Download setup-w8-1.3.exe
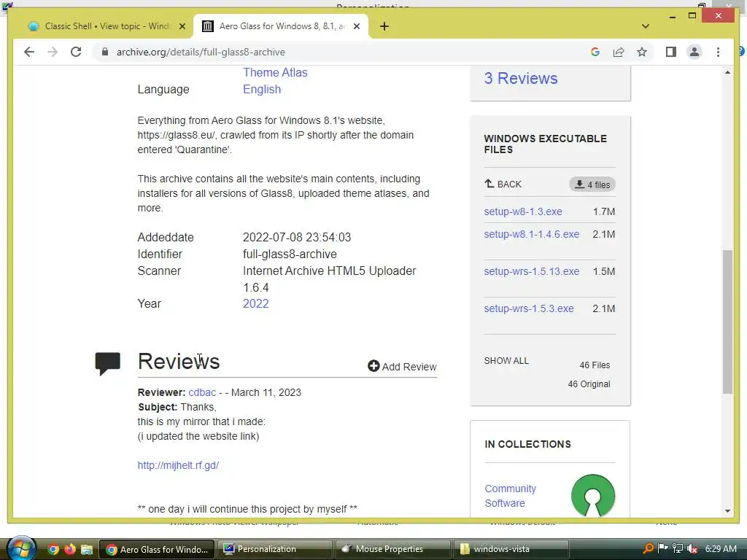 [523, 211]
